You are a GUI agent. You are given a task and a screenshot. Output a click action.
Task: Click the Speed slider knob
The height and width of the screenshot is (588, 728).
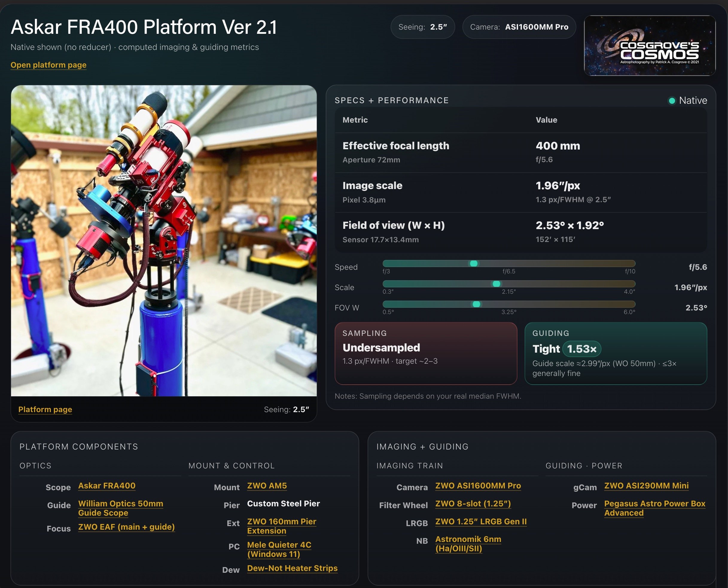click(473, 263)
